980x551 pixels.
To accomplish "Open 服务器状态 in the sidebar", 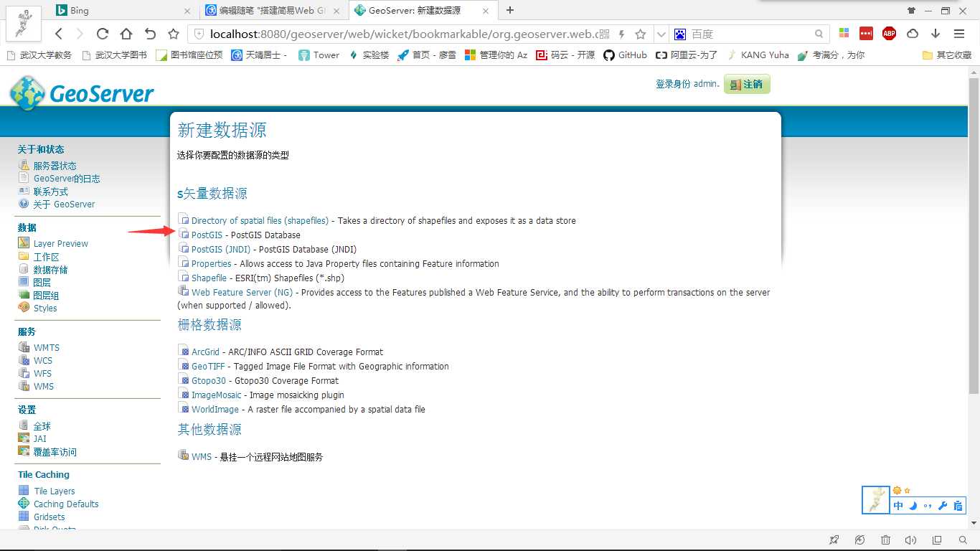I will click(55, 166).
